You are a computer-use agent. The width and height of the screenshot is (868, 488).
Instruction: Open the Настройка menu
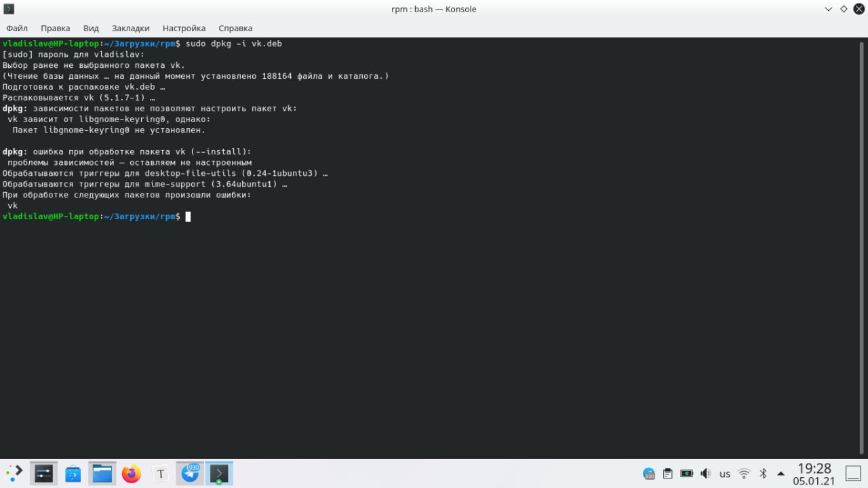(184, 28)
